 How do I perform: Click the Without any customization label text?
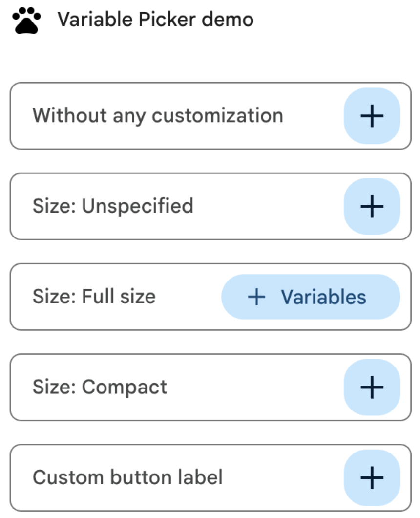(x=158, y=115)
